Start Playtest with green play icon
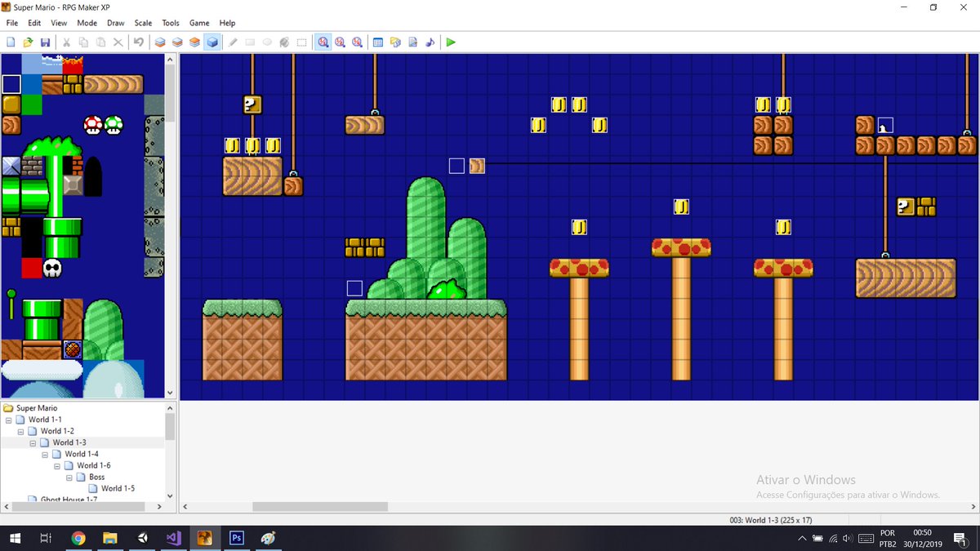 click(451, 42)
